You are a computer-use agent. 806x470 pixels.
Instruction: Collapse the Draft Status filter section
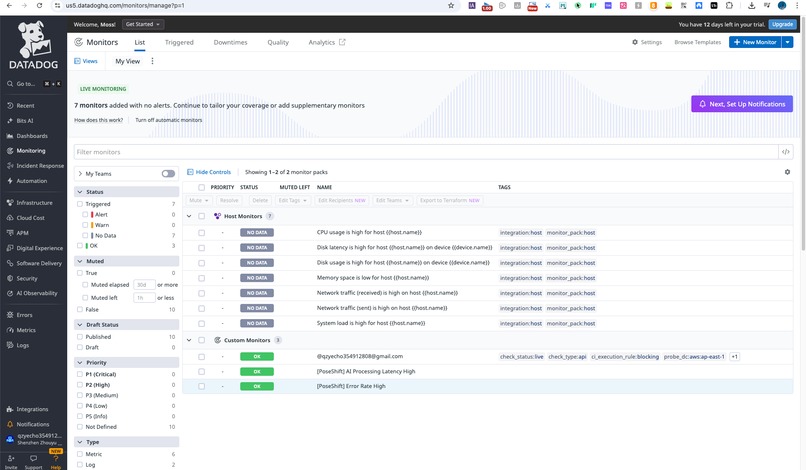point(80,325)
